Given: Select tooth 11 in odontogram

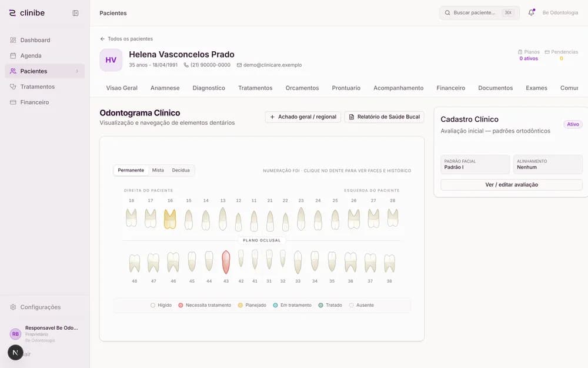Looking at the screenshot, I should click(x=254, y=221).
